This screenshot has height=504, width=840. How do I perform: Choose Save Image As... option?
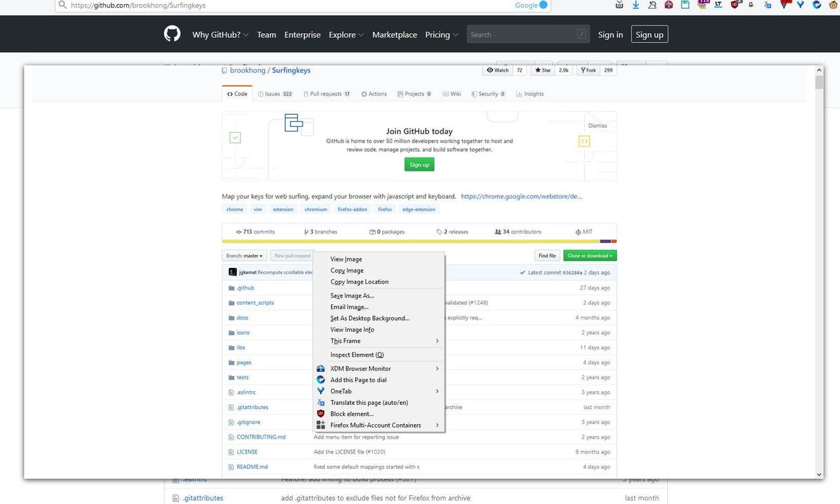(x=379, y=296)
